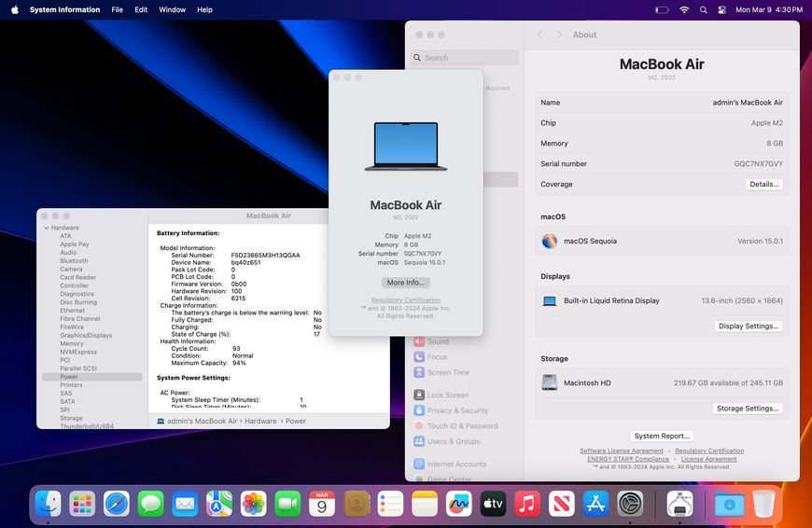
Task: Go forward in System Settings
Action: pos(559,35)
